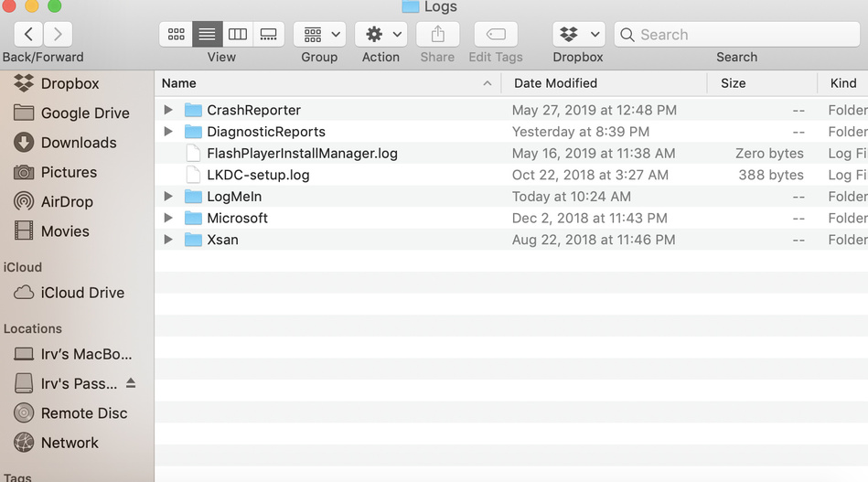Click the Edit Tags button
Image resolution: width=868 pixels, height=482 pixels.
click(x=496, y=35)
